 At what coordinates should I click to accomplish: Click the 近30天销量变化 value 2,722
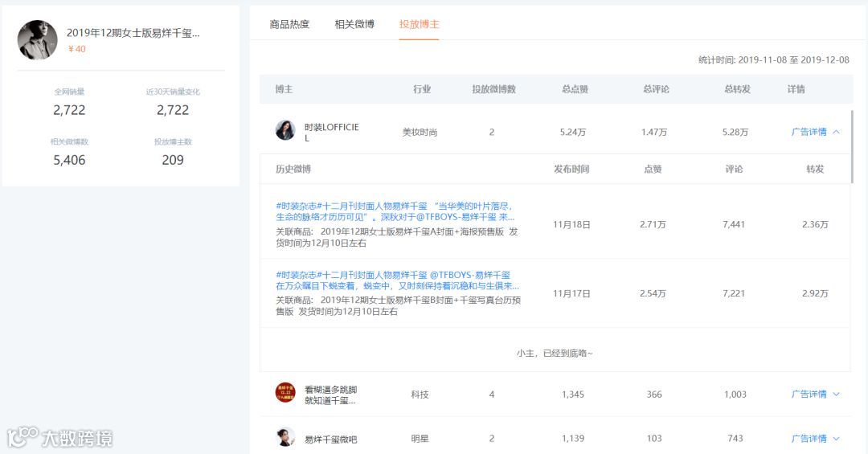click(173, 110)
